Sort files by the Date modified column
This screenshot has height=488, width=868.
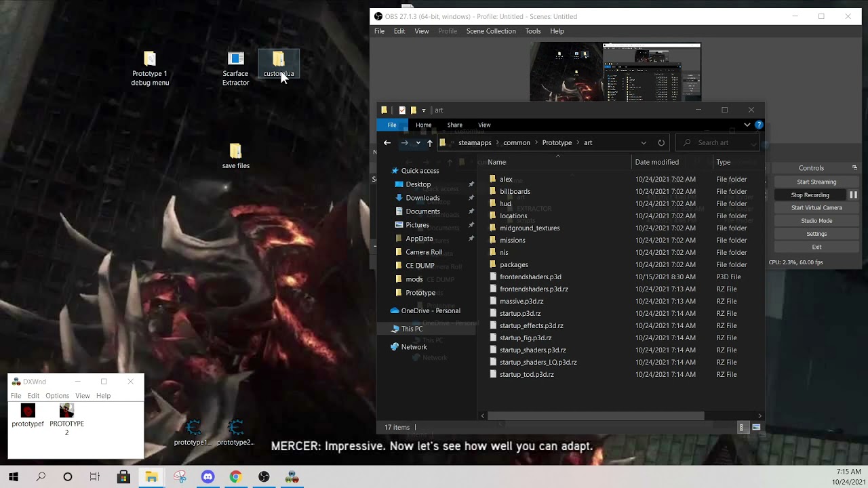(656, 162)
